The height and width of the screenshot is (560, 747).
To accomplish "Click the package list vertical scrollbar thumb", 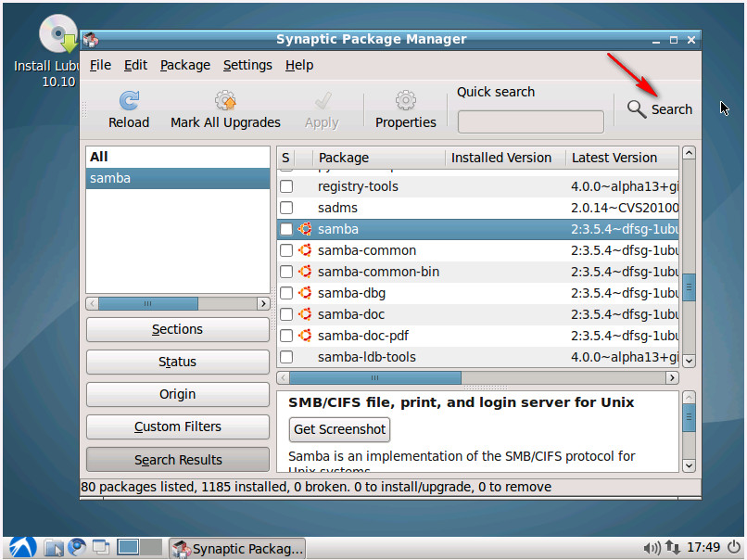I will [689, 286].
